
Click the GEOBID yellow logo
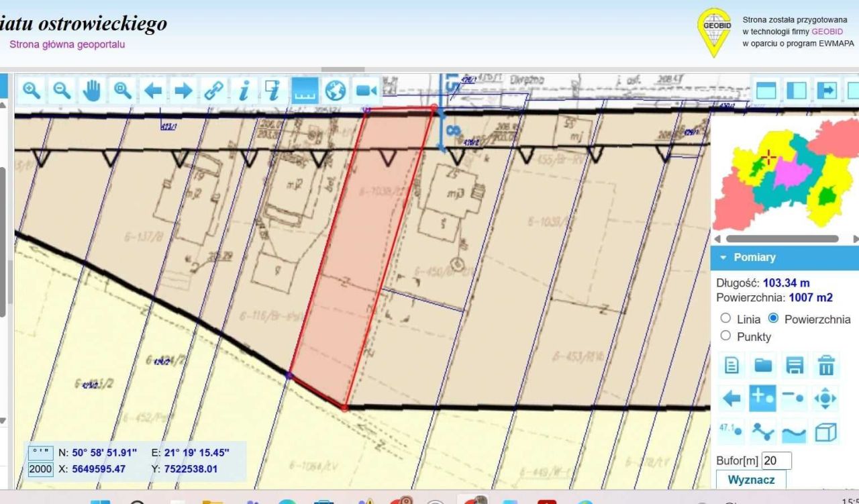tap(715, 32)
